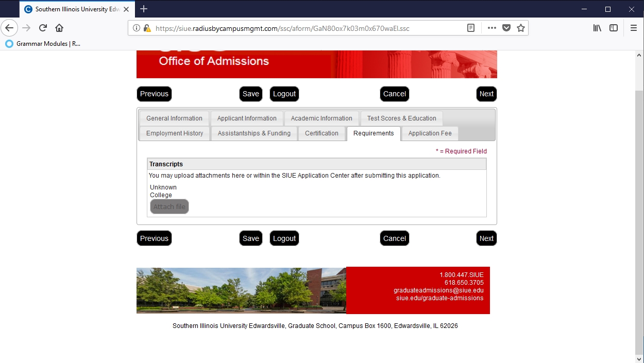Open the Library history and bookmarks icon
Viewport: 644px width, 363px height.
597,28
